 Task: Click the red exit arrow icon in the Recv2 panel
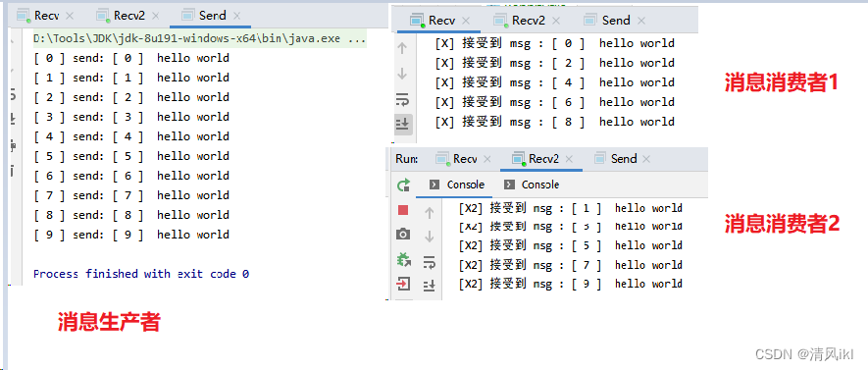(x=403, y=285)
